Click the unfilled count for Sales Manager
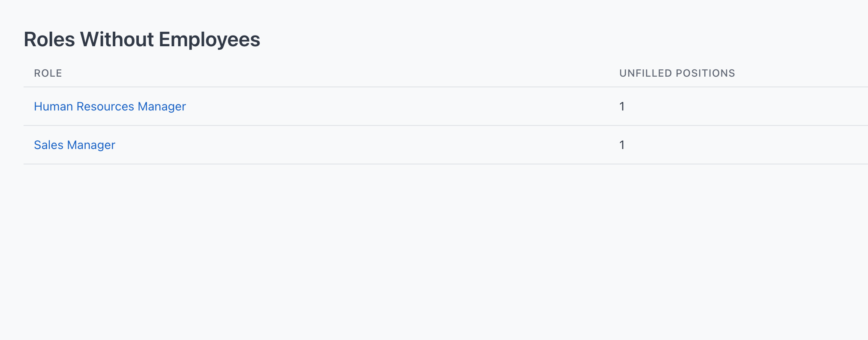 click(x=622, y=145)
